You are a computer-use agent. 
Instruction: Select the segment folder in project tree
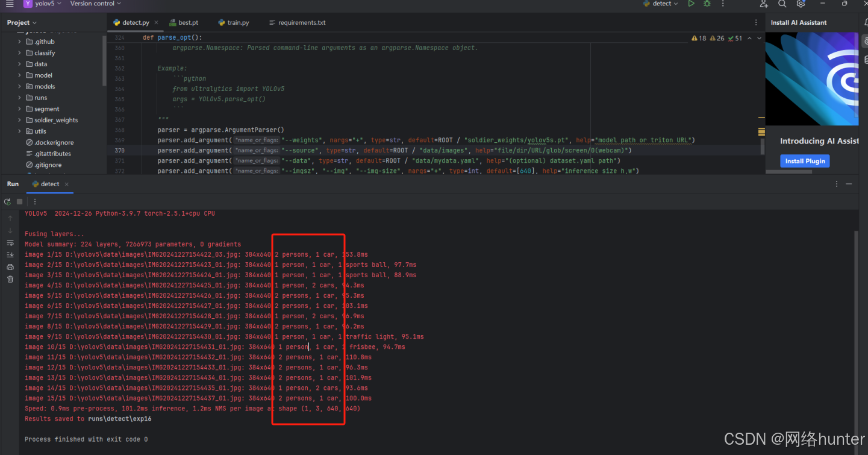(46, 109)
